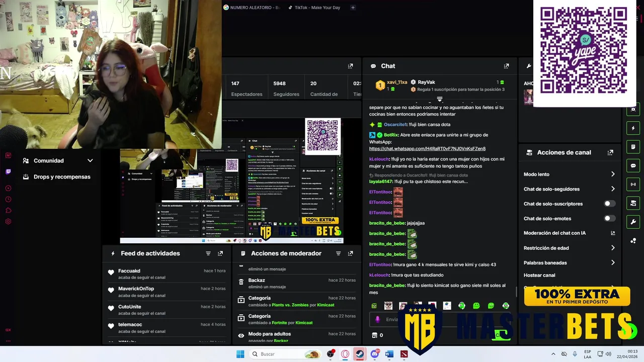Viewport: 644px width, 362px height.
Task: Open Opera GX from the taskbar
Action: (345, 354)
